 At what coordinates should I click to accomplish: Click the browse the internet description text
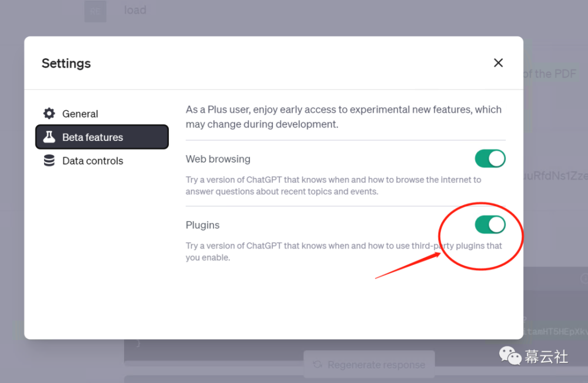(333, 186)
